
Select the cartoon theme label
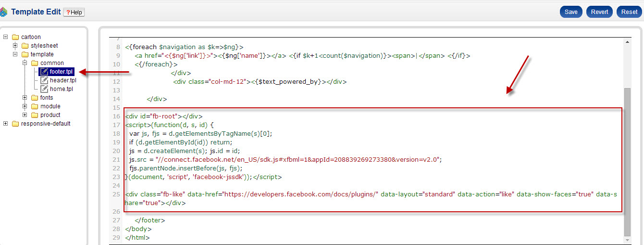[x=31, y=37]
